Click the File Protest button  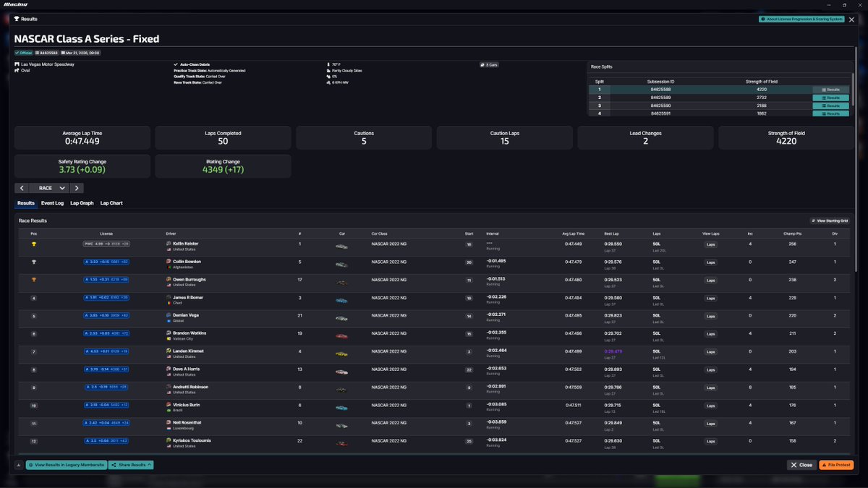836,465
